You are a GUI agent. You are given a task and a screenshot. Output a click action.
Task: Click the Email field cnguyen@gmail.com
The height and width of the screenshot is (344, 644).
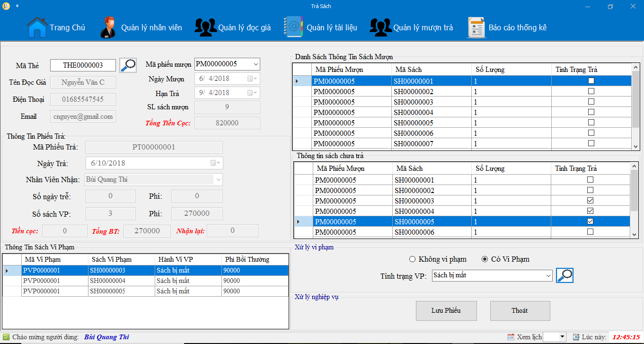tap(83, 116)
